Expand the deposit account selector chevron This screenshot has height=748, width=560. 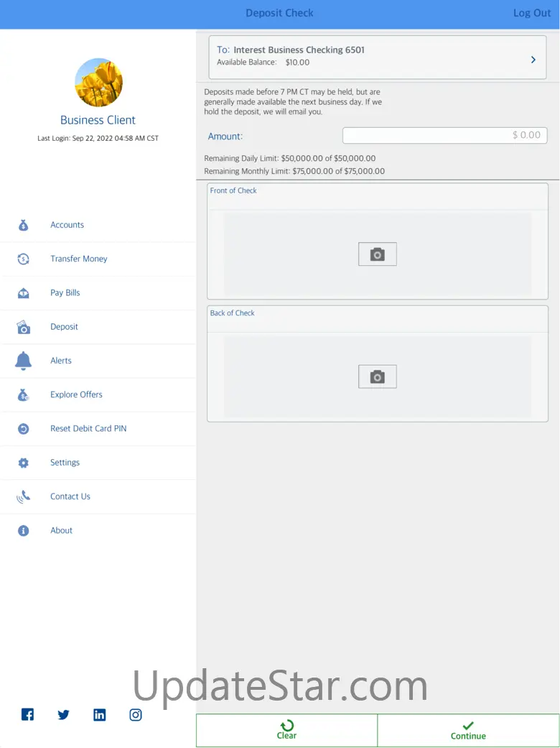point(533,60)
